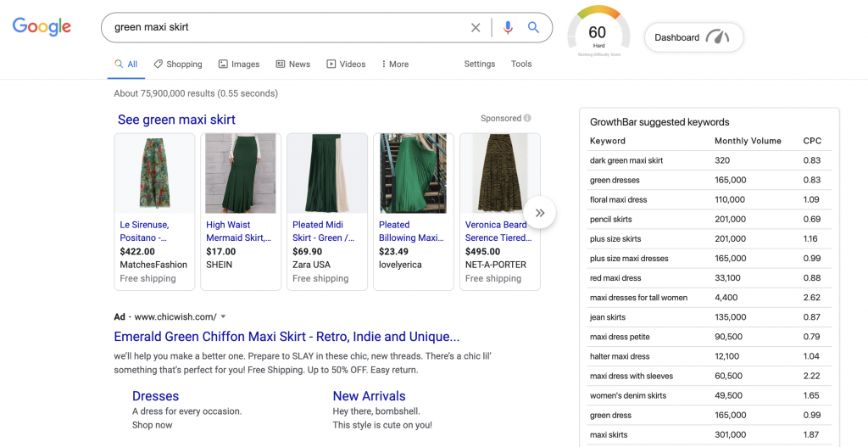Click the NET-A-PORTER seller name

495,265
